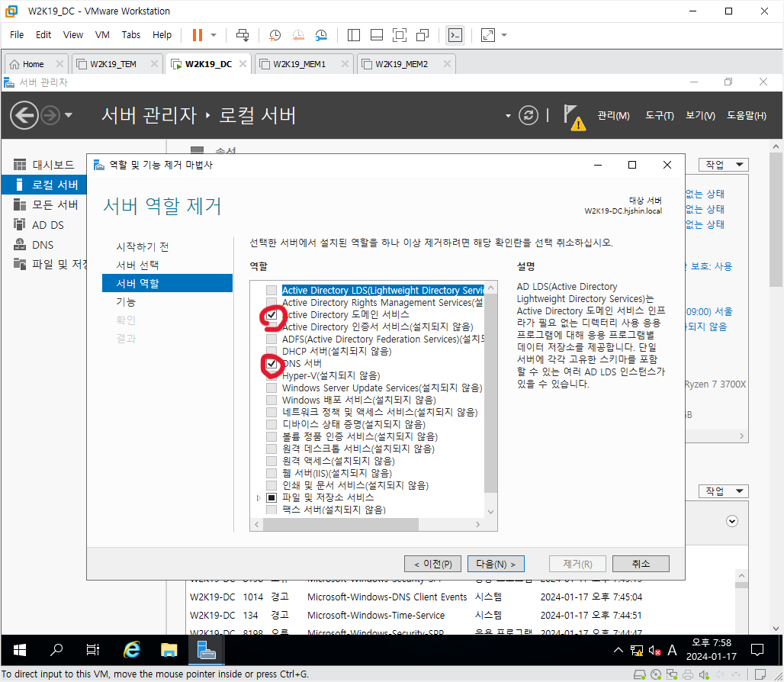Send Ctrl+Alt+Del to the VM
The image size is (784, 682).
pyautogui.click(x=243, y=35)
